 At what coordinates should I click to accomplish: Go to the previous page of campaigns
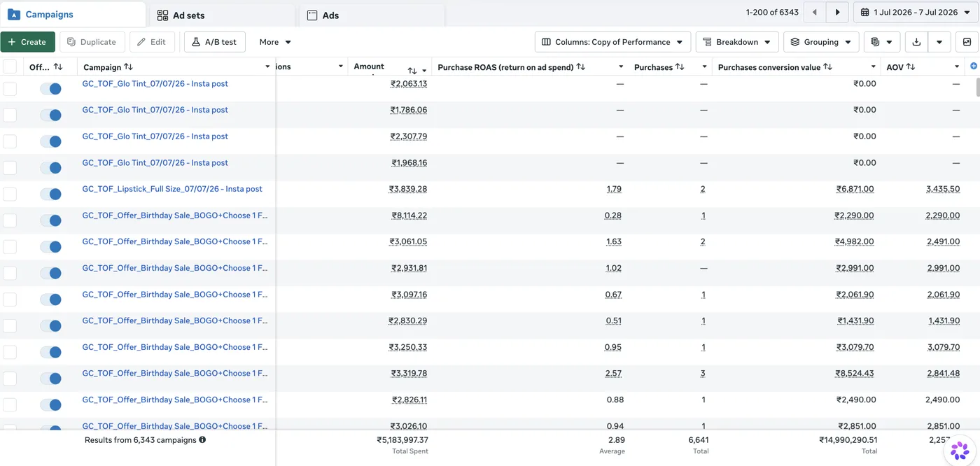[814, 12]
